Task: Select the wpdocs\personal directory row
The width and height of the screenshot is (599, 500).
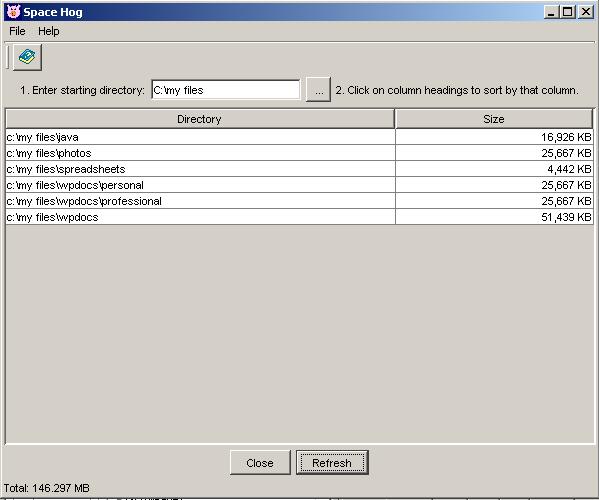Action: click(x=299, y=185)
